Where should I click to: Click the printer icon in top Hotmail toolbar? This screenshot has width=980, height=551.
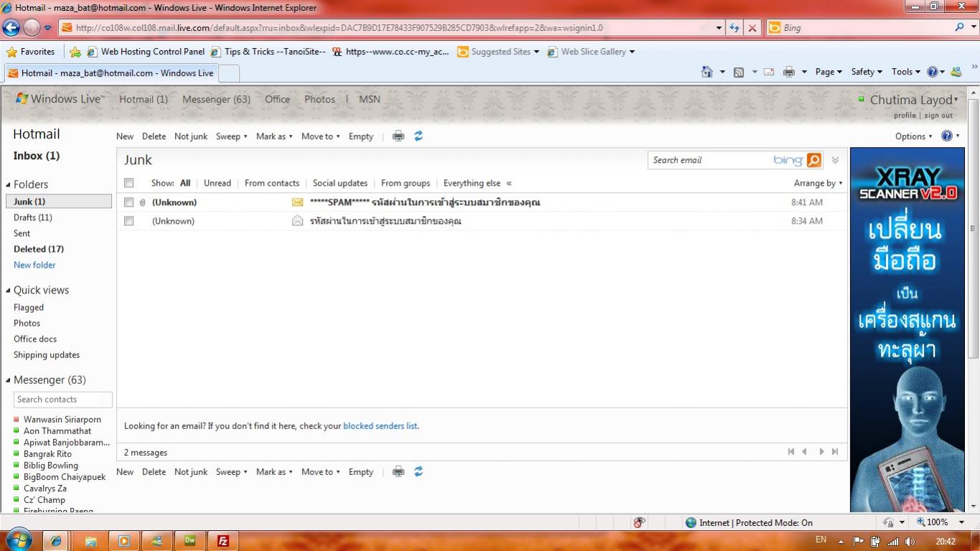click(398, 136)
